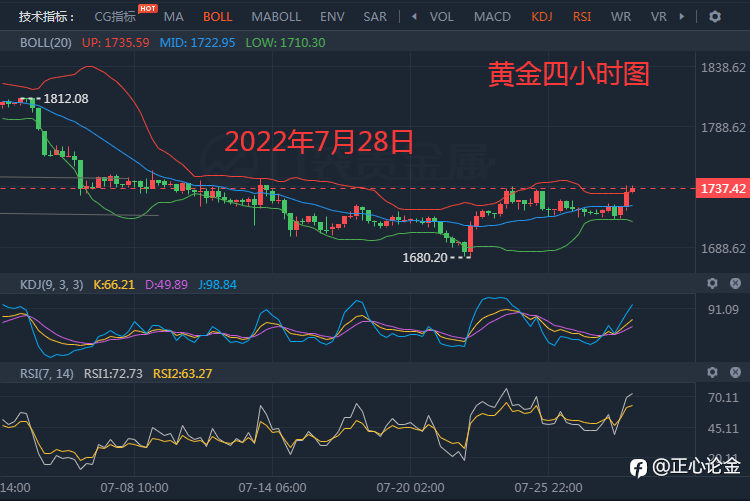Image resolution: width=750 pixels, height=501 pixels.
Task: Click the RSI1:72.73 value
Action: pyautogui.click(x=113, y=374)
